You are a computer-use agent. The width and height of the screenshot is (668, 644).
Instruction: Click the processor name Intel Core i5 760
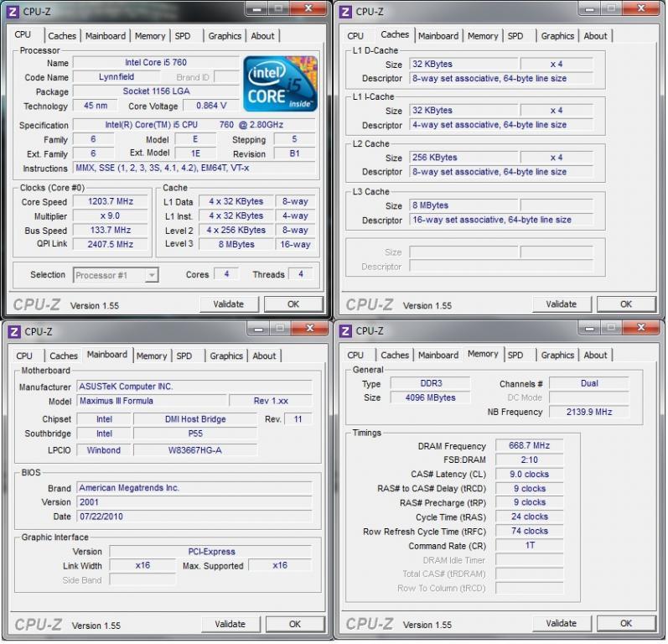tap(156, 63)
